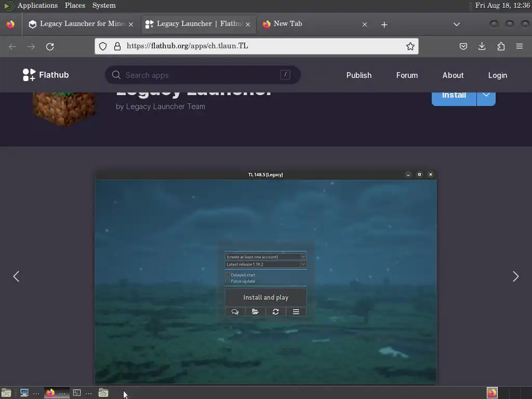The image size is (532, 399).
Task: Click the open folder icon in launcher
Action: point(255,312)
